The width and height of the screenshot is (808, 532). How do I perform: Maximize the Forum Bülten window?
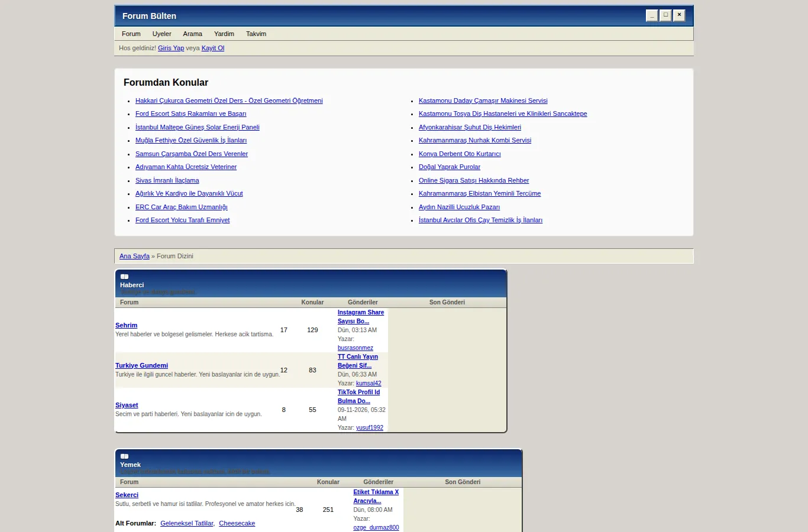pyautogui.click(x=665, y=15)
